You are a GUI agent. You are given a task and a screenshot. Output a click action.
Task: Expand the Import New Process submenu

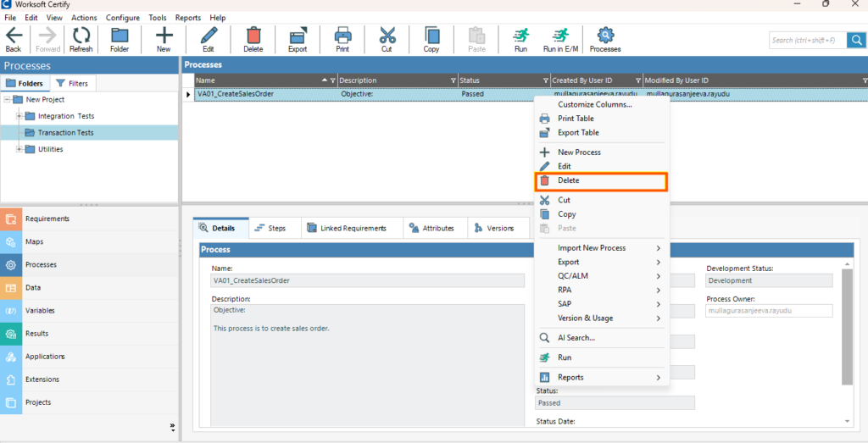(602, 248)
